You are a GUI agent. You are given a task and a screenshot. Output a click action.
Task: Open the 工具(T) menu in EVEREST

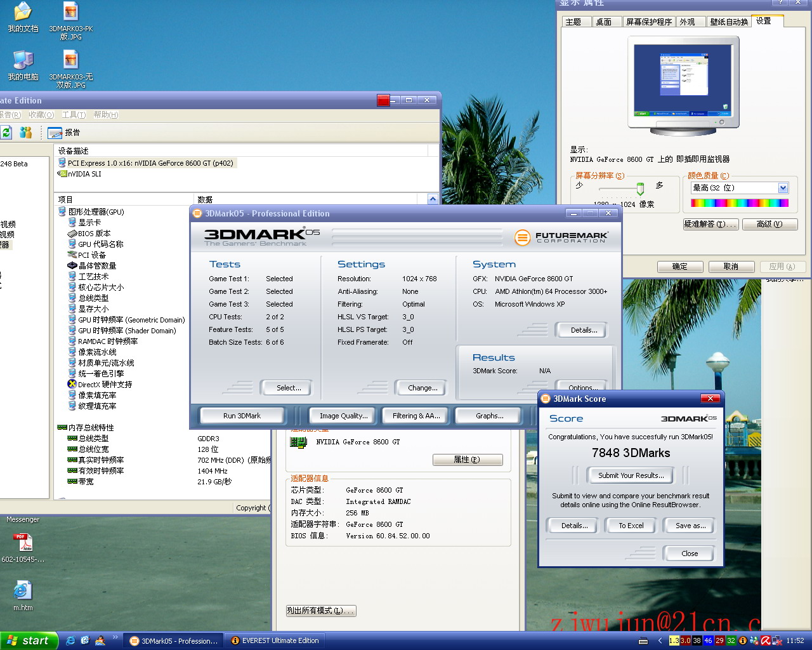pos(74,115)
